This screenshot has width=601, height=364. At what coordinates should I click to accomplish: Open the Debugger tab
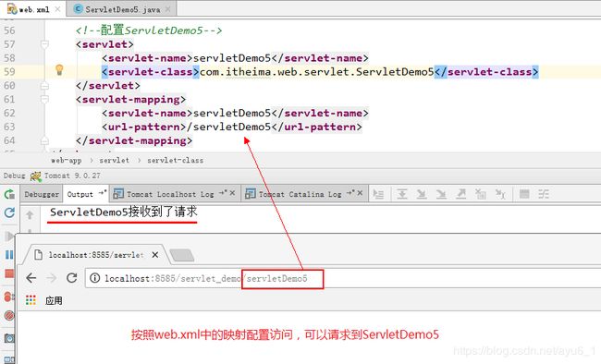coord(42,194)
